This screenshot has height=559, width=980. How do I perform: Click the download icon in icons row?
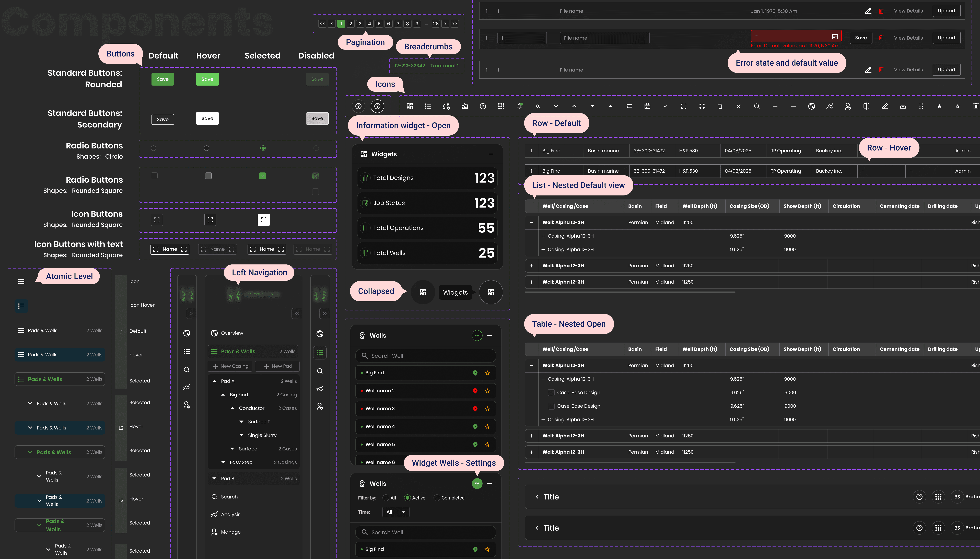(903, 106)
